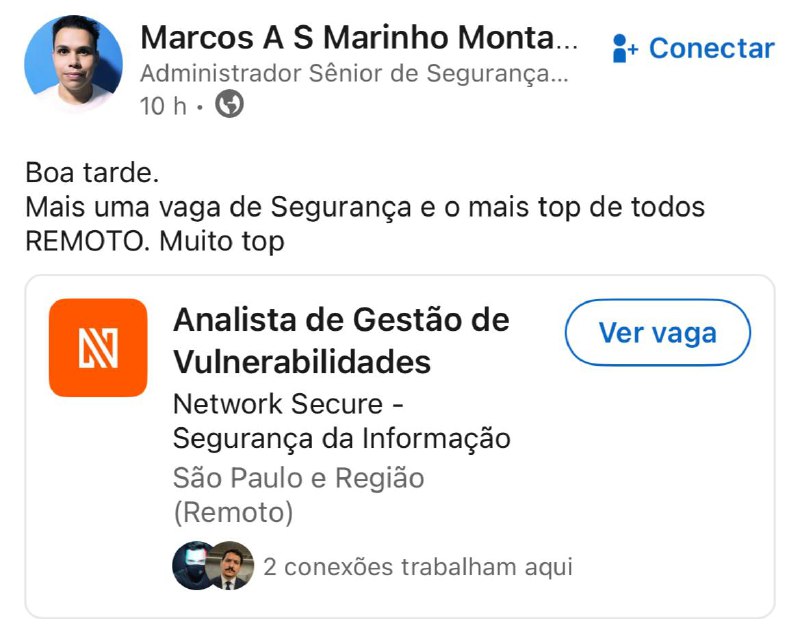Open the 2 conexões trabalham aqui text

tap(418, 567)
